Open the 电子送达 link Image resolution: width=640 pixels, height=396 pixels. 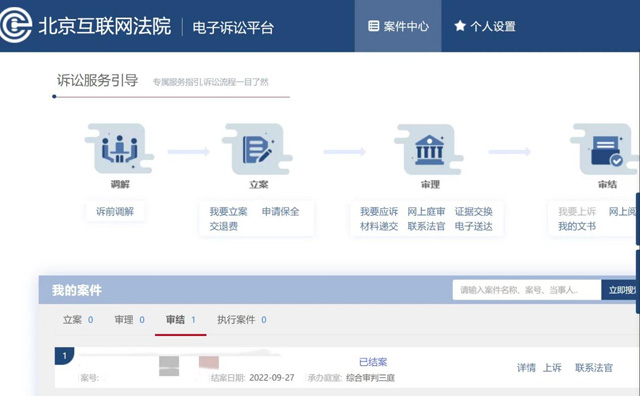point(473,226)
